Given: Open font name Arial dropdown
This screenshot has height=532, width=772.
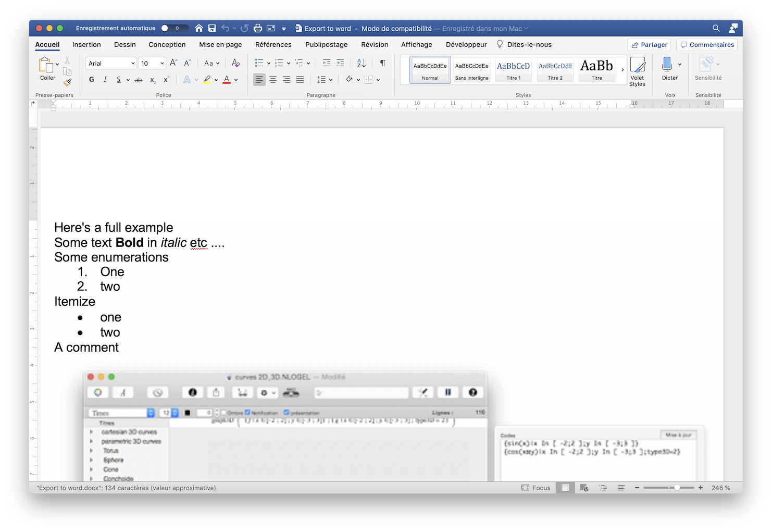Looking at the screenshot, I should click(x=133, y=63).
